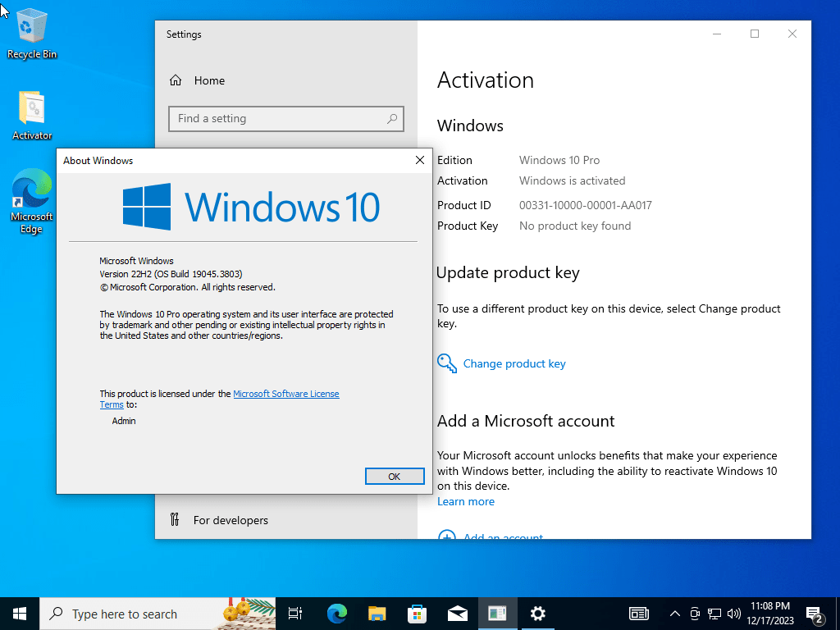Click the Type here to search box
The height and width of the screenshot is (630, 840).
(x=158, y=614)
